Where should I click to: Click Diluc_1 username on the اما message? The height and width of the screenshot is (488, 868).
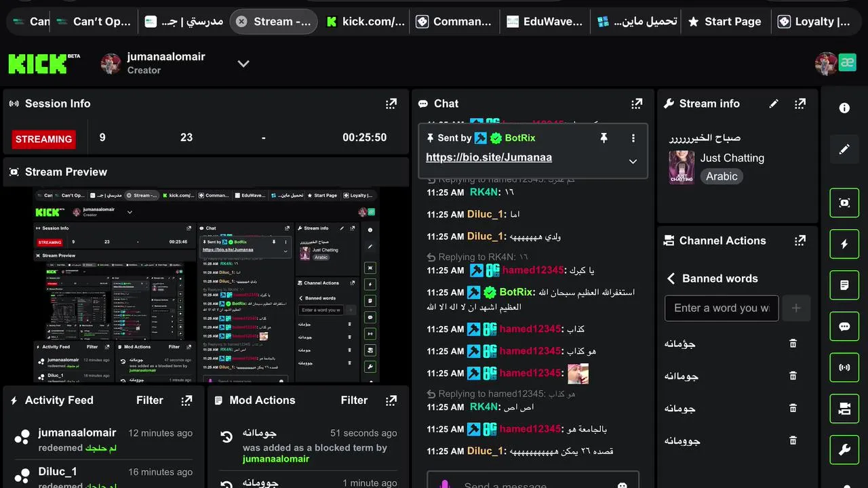click(x=486, y=214)
